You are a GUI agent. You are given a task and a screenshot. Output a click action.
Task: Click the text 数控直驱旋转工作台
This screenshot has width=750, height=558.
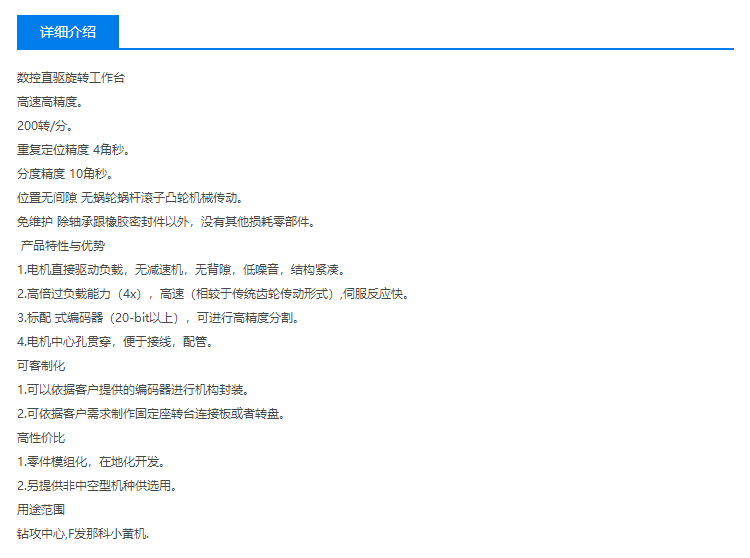(71, 78)
